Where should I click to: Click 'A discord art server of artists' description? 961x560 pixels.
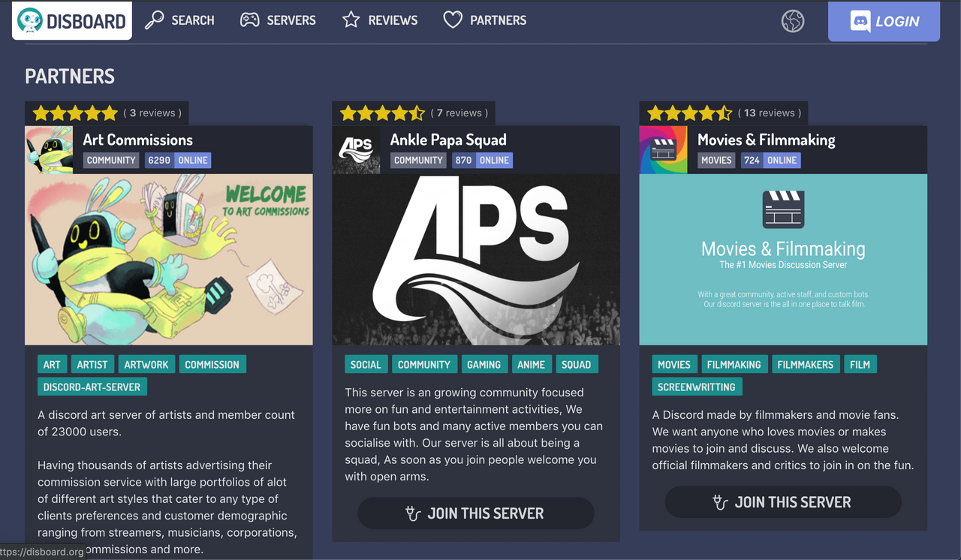pos(166,423)
